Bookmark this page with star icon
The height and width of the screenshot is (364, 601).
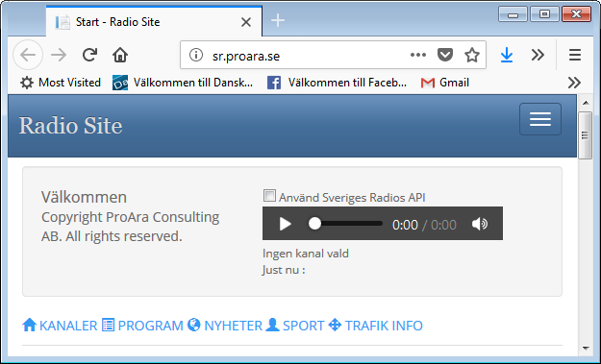tap(472, 55)
